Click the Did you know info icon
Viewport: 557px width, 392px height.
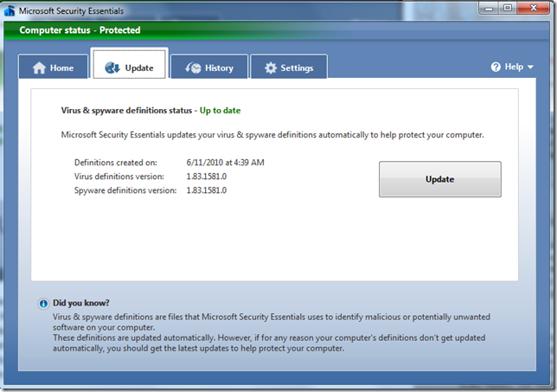tap(43, 304)
